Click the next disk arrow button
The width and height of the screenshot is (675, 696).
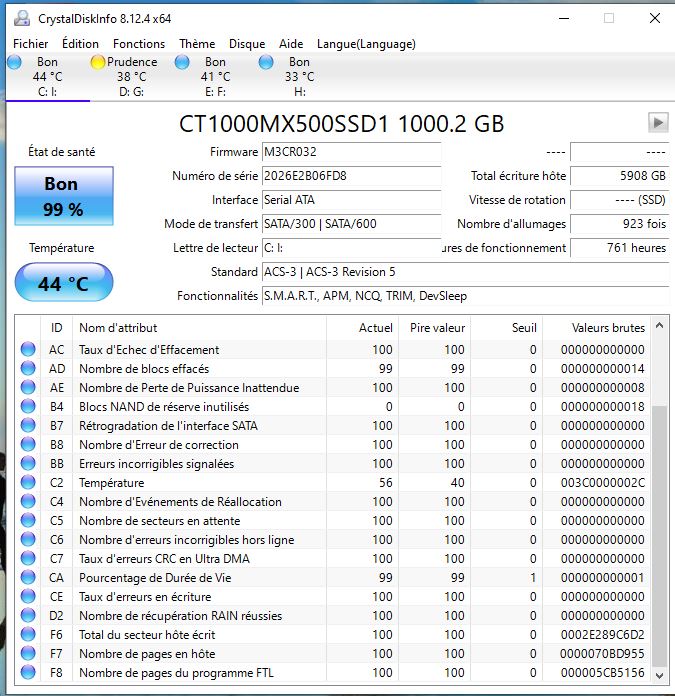tap(658, 122)
